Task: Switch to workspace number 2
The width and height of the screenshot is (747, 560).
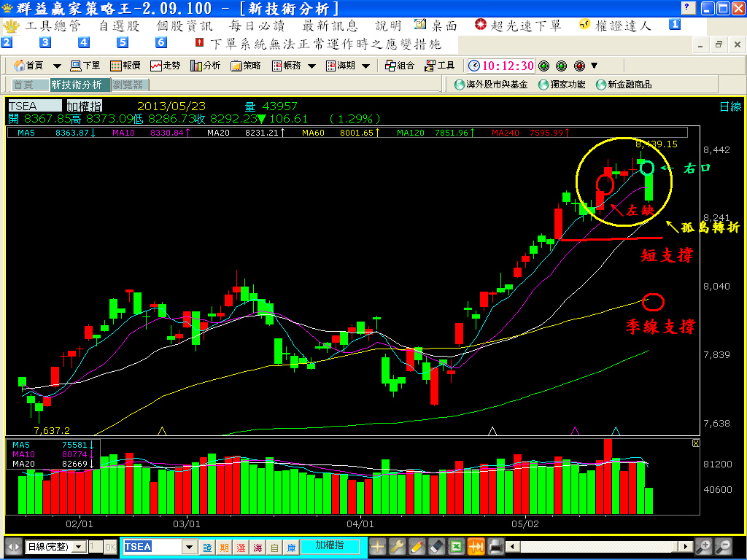Action: click(x=7, y=42)
